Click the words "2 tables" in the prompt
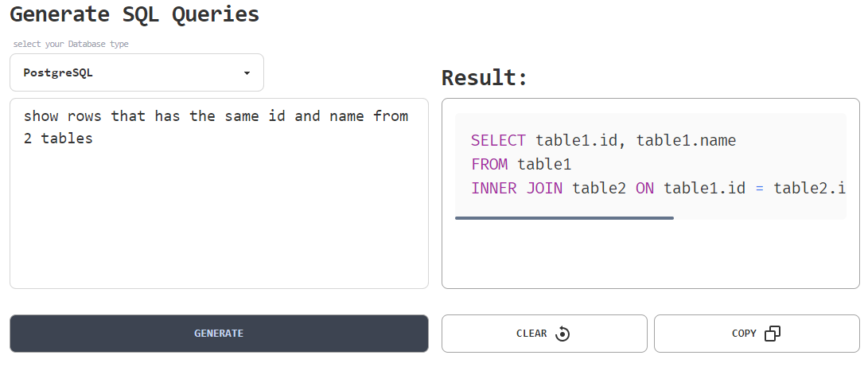This screenshot has height=367, width=868. pyautogui.click(x=58, y=139)
